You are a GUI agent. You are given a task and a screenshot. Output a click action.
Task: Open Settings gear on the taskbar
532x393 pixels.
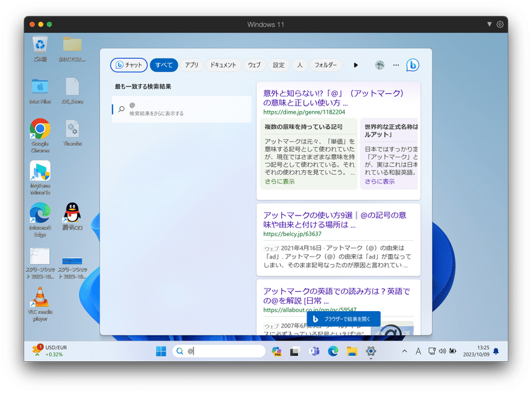pyautogui.click(x=371, y=351)
